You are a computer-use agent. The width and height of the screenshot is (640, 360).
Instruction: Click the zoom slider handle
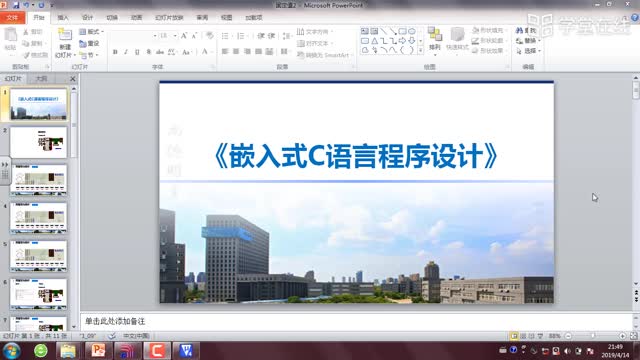point(593,336)
